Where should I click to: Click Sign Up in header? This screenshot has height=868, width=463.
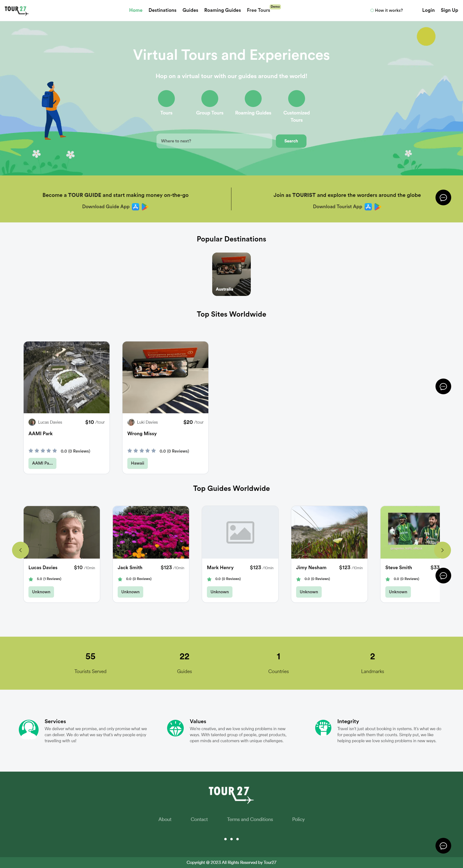pos(449,10)
